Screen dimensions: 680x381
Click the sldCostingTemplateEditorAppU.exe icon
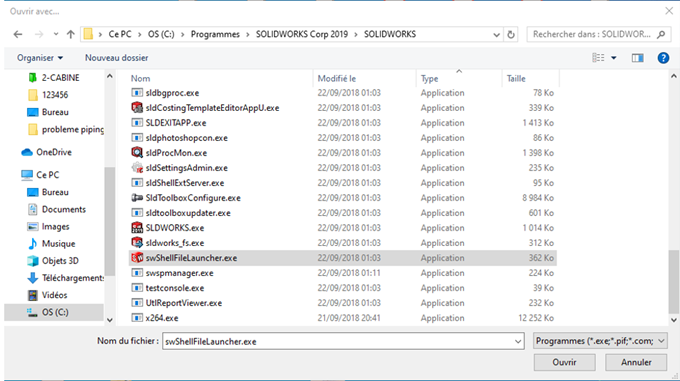click(137, 107)
